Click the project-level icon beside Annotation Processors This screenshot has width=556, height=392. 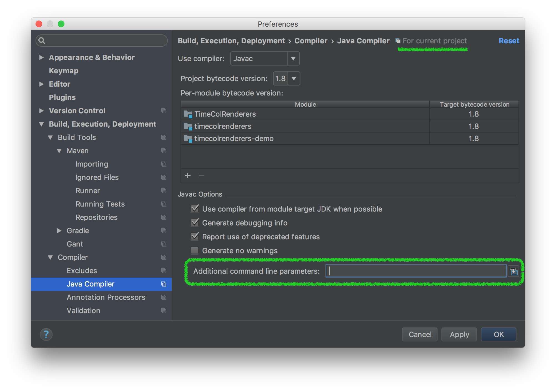tap(164, 297)
